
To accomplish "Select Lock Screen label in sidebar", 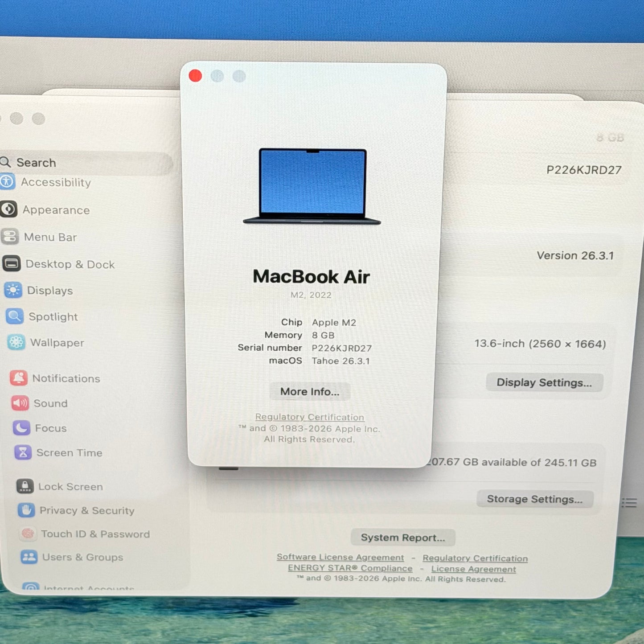I will coord(71,487).
